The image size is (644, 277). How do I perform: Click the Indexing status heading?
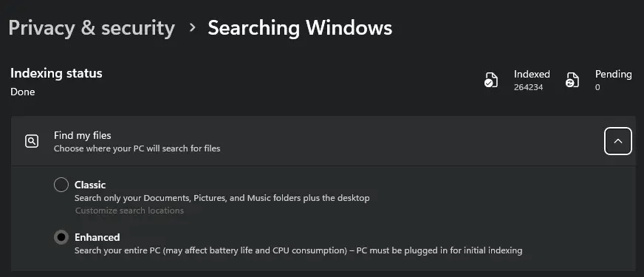(x=56, y=73)
